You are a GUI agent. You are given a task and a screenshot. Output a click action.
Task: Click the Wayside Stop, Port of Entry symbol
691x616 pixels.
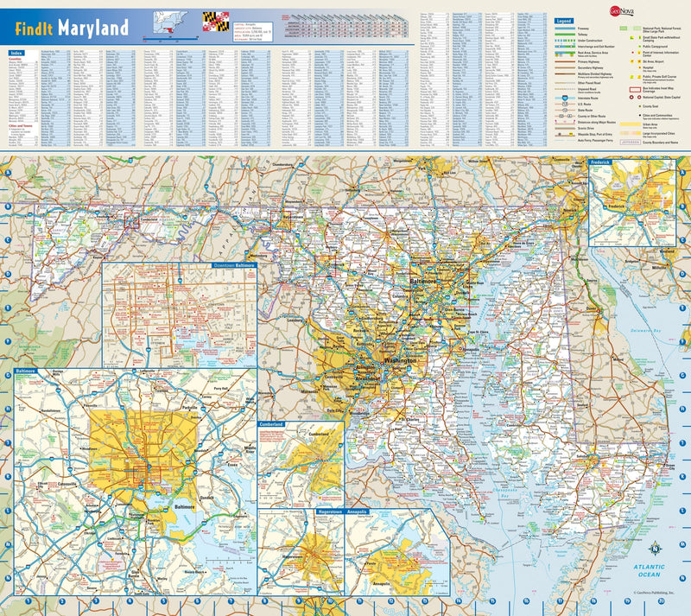[x=565, y=135]
